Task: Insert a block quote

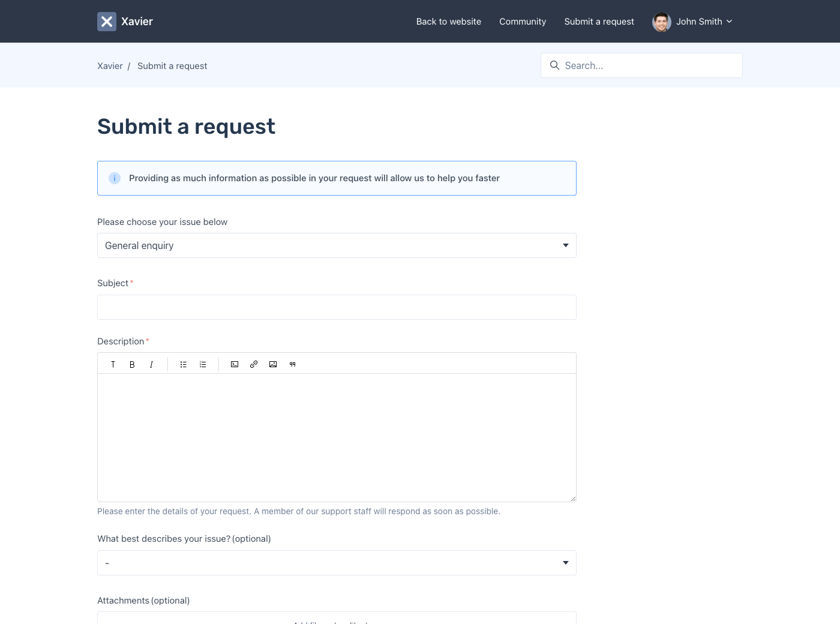Action: coord(292,364)
